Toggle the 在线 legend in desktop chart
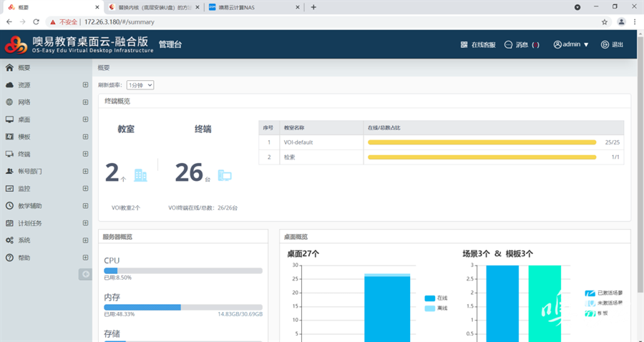Viewport: 644px width, 342px height. (x=435, y=298)
